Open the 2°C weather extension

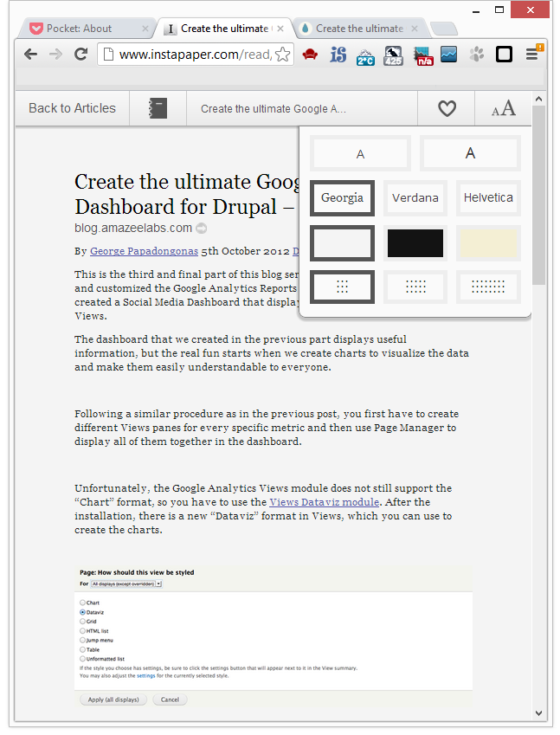[365, 55]
